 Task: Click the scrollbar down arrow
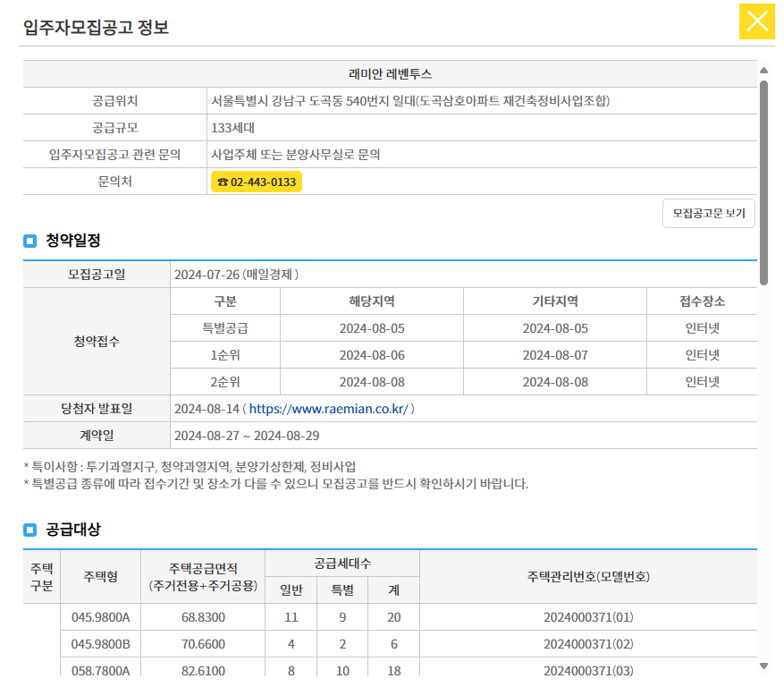pos(763,666)
